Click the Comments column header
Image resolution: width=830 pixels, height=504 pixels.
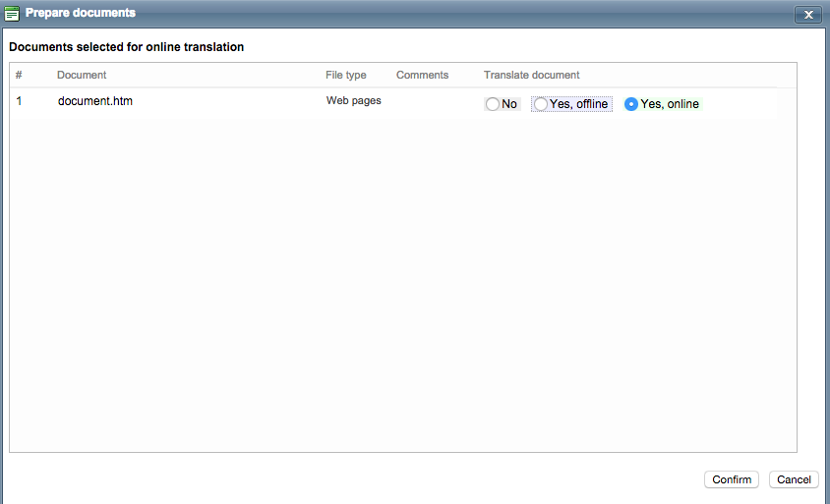(x=422, y=75)
